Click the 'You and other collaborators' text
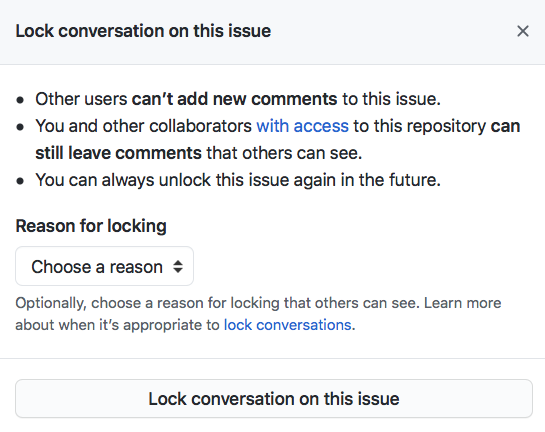The image size is (545, 432). pos(143,126)
